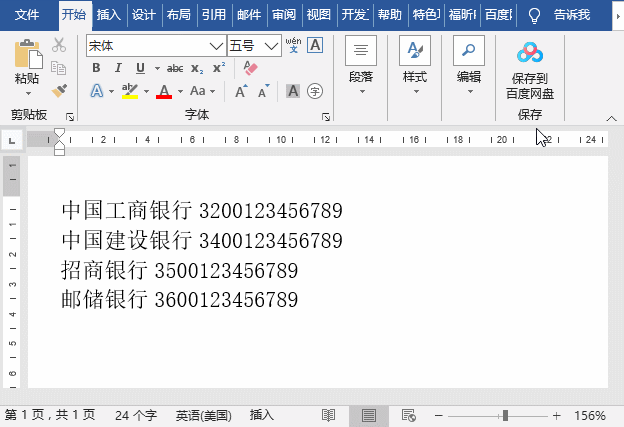Click the first line indent ruler marker
This screenshot has width=624, height=427.
coord(59,133)
